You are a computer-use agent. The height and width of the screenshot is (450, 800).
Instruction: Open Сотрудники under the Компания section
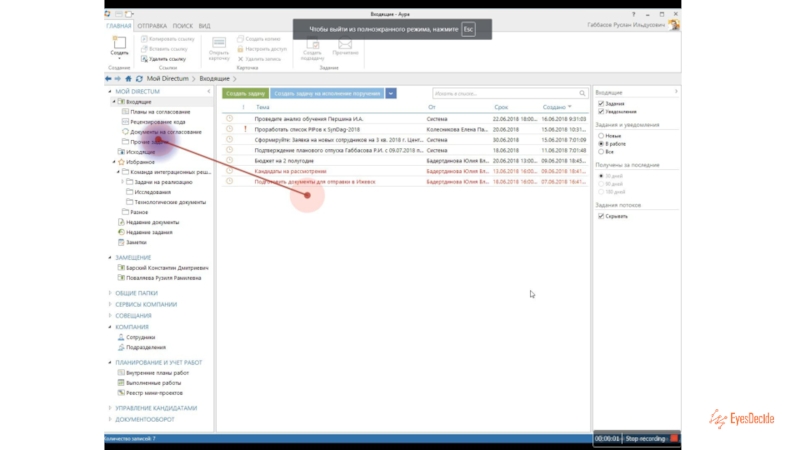139,337
